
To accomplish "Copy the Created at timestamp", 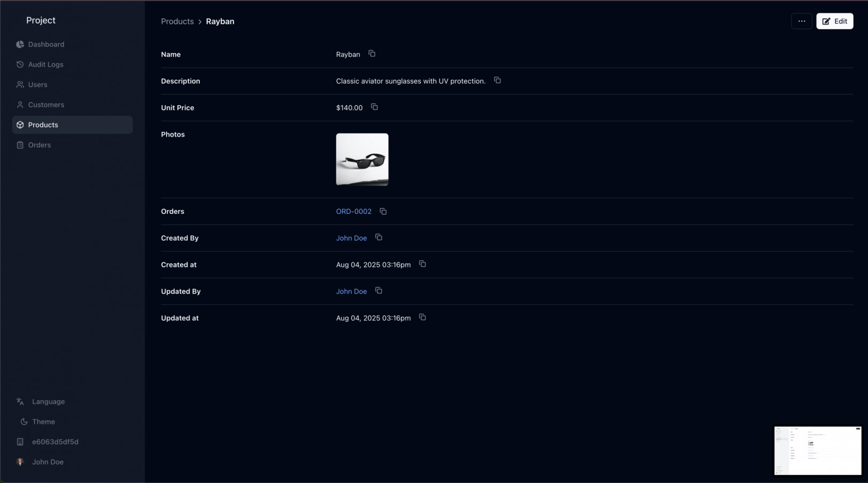I will (422, 264).
